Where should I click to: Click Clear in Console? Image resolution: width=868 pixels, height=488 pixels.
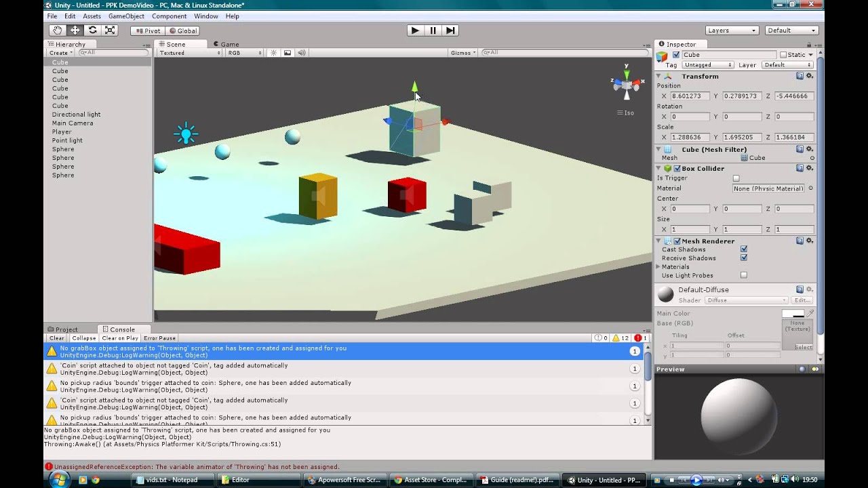tap(57, 338)
